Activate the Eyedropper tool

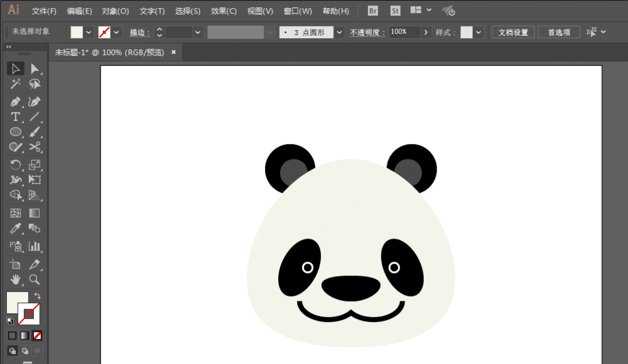click(16, 229)
